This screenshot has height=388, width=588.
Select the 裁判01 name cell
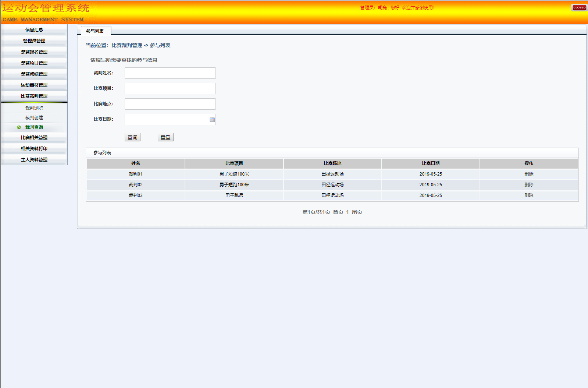136,174
